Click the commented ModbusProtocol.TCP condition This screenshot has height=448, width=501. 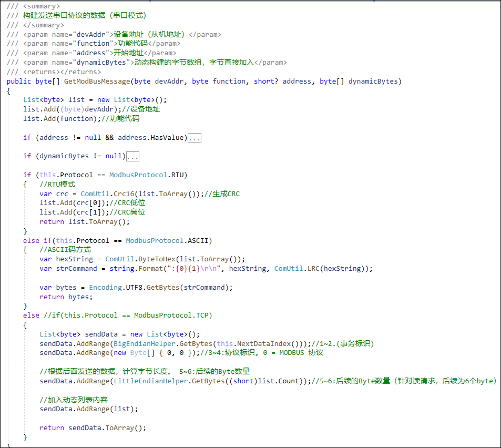click(128, 315)
